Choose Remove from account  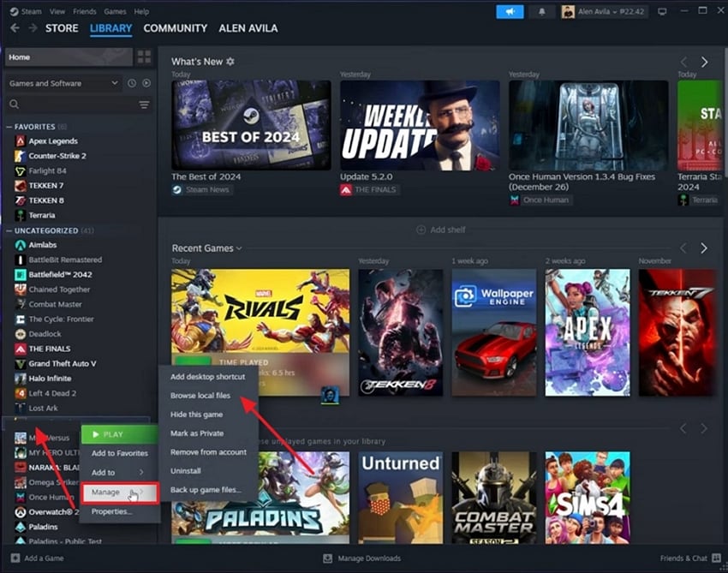(x=208, y=452)
